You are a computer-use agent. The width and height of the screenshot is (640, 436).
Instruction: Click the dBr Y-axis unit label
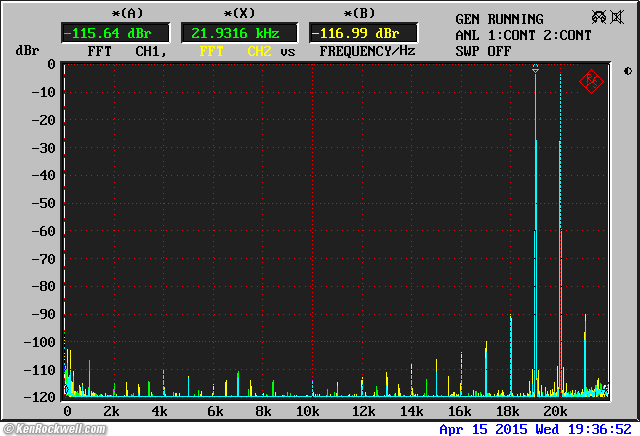(x=25, y=51)
